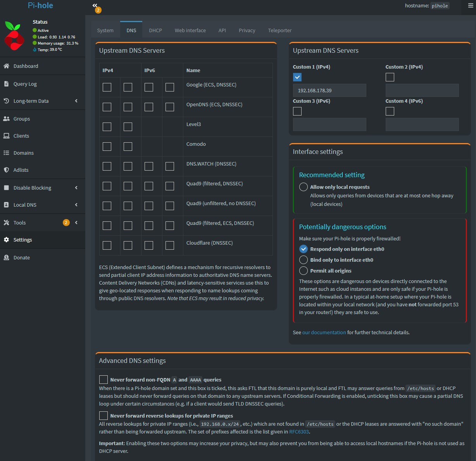476x461 pixels.
Task: Switch to the System tab
Action: [105, 30]
